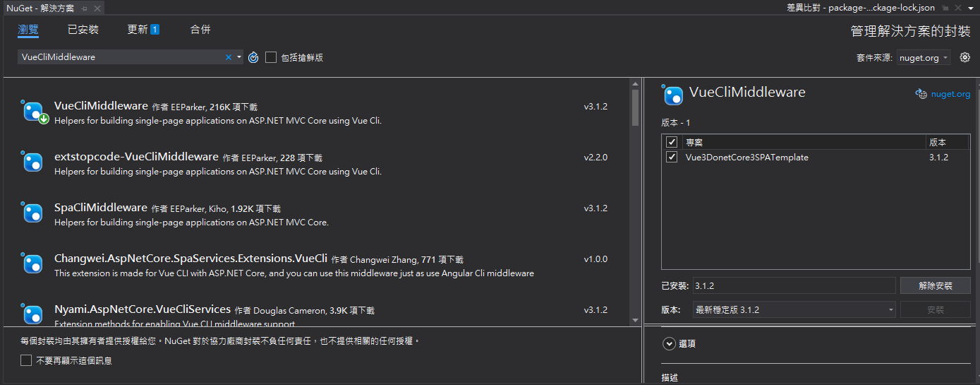Open the 版本 最新穩定版 3.1.2 dropdown

794,309
